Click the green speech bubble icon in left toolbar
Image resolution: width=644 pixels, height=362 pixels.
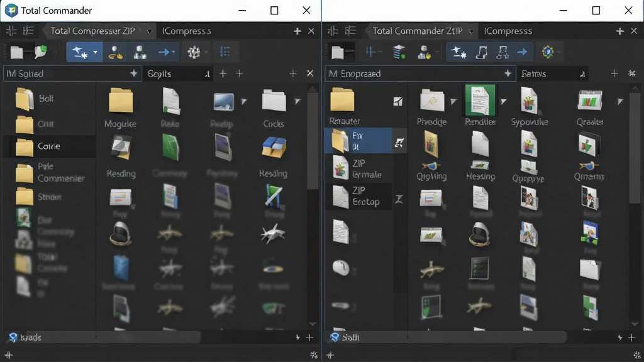coord(40,52)
